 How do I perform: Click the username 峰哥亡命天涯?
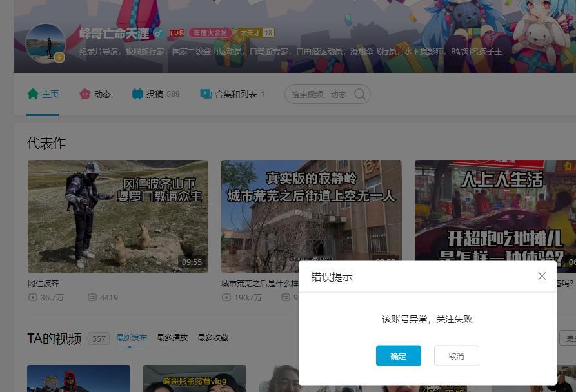point(114,34)
